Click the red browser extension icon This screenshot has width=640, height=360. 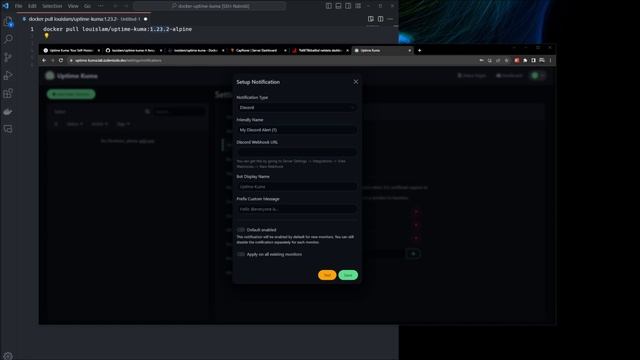coord(517,60)
